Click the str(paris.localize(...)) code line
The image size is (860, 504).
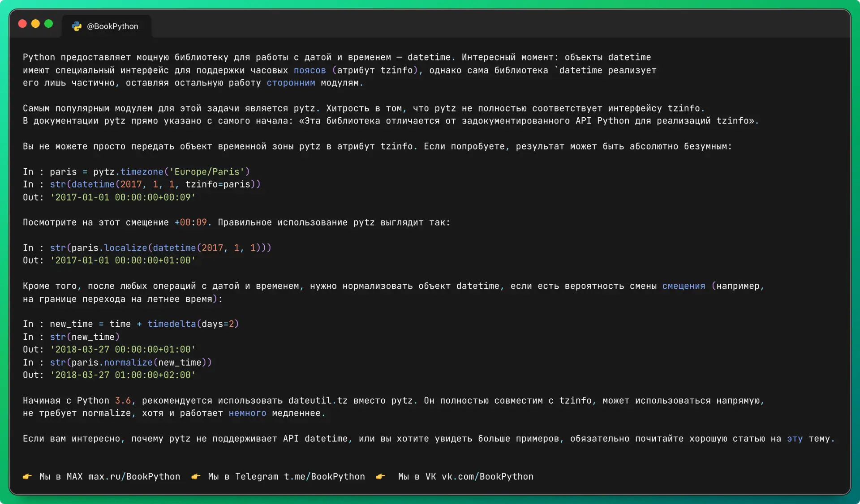pos(147,248)
